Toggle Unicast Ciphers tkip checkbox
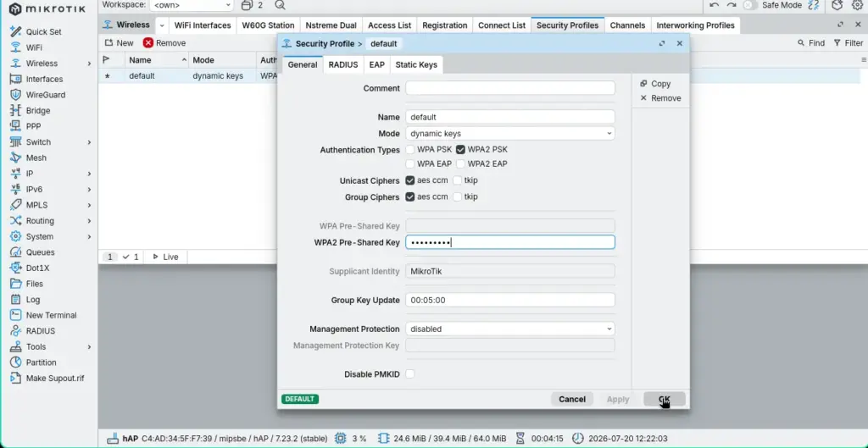 457,180
